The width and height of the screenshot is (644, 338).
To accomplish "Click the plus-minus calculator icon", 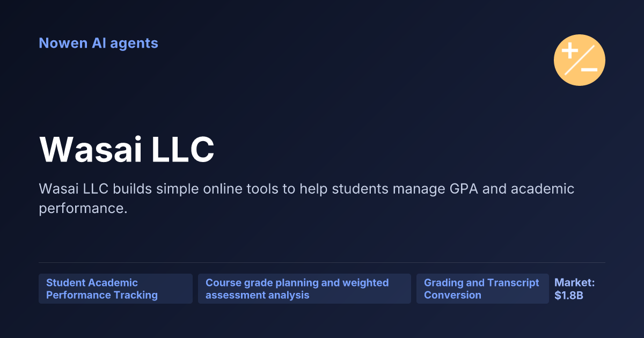I will pos(580,60).
